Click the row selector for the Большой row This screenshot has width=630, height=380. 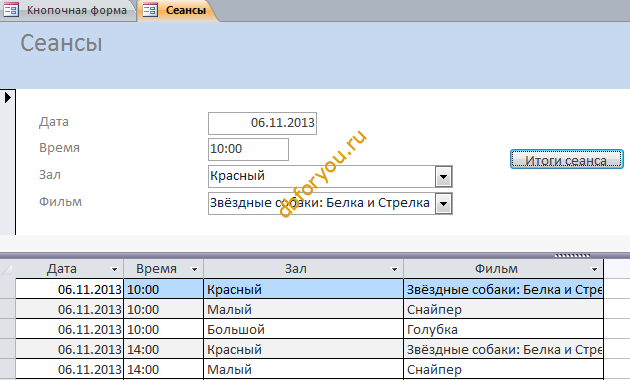click(x=8, y=329)
